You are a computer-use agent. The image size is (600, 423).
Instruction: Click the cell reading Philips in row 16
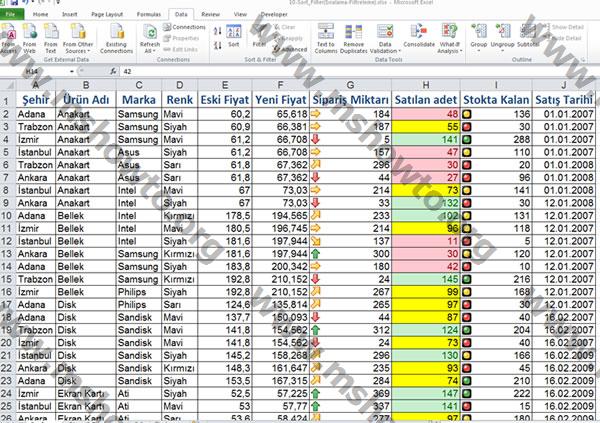point(139,292)
